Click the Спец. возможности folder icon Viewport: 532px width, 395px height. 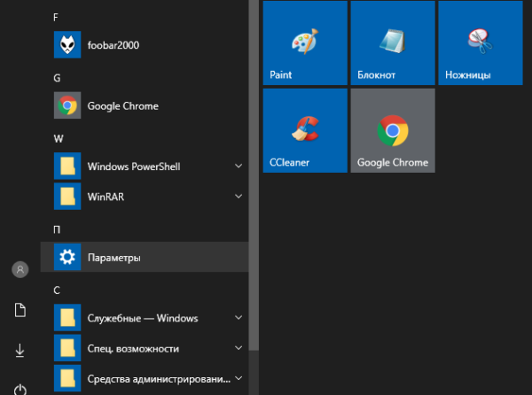67,348
